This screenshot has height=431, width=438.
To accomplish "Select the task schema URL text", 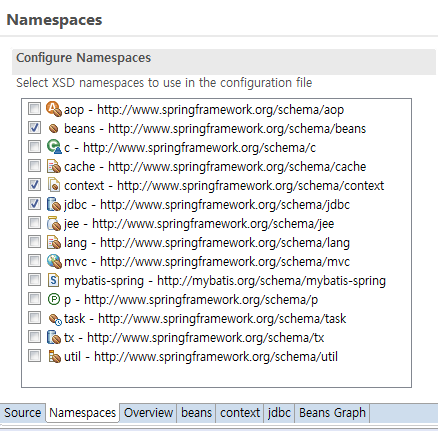I will pos(222,319).
